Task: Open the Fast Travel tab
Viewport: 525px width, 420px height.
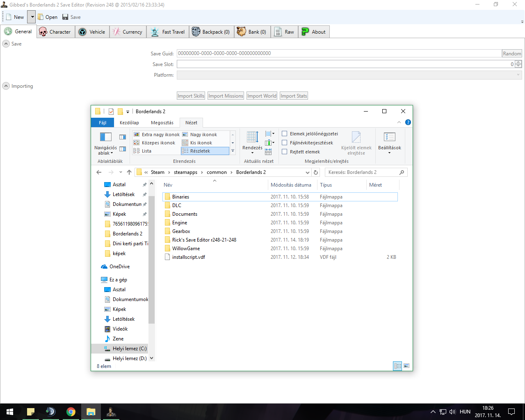Action: click(x=168, y=32)
